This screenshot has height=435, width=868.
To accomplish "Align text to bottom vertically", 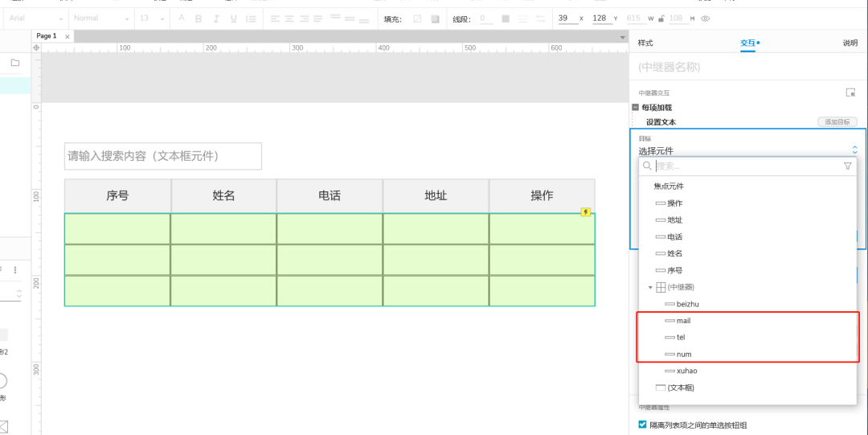I will pos(364,20).
